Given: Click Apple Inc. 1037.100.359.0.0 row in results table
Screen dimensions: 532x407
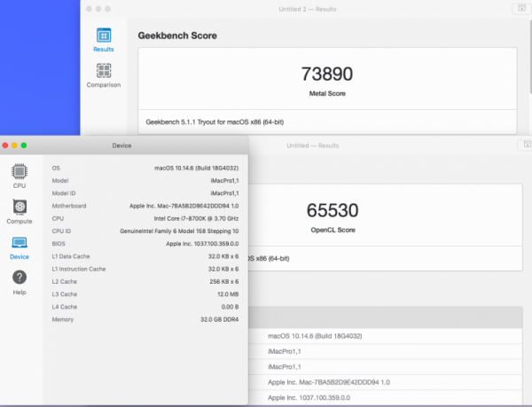Looking at the screenshot, I should (385, 397).
